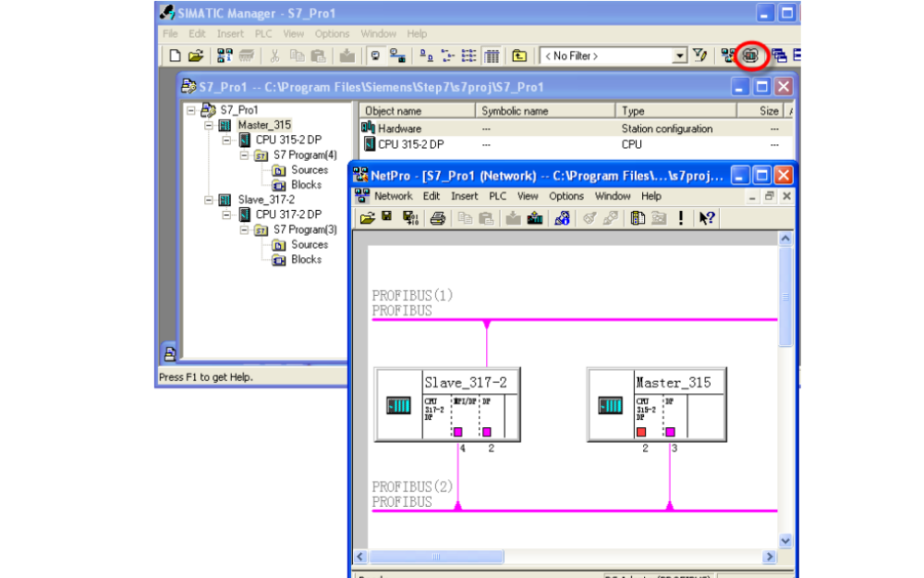924x578 pixels.
Task: Open the Options menu in NetPro
Action: (x=565, y=196)
